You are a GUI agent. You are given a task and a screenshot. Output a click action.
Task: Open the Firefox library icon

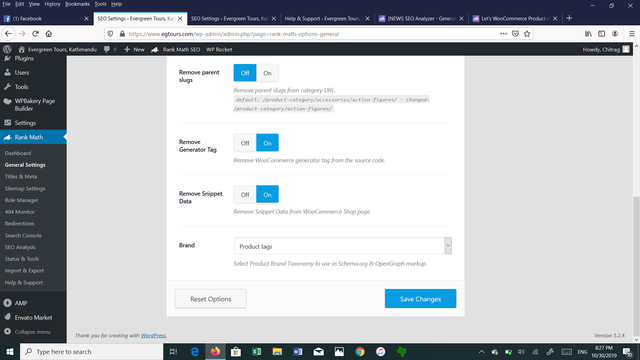pos(588,34)
